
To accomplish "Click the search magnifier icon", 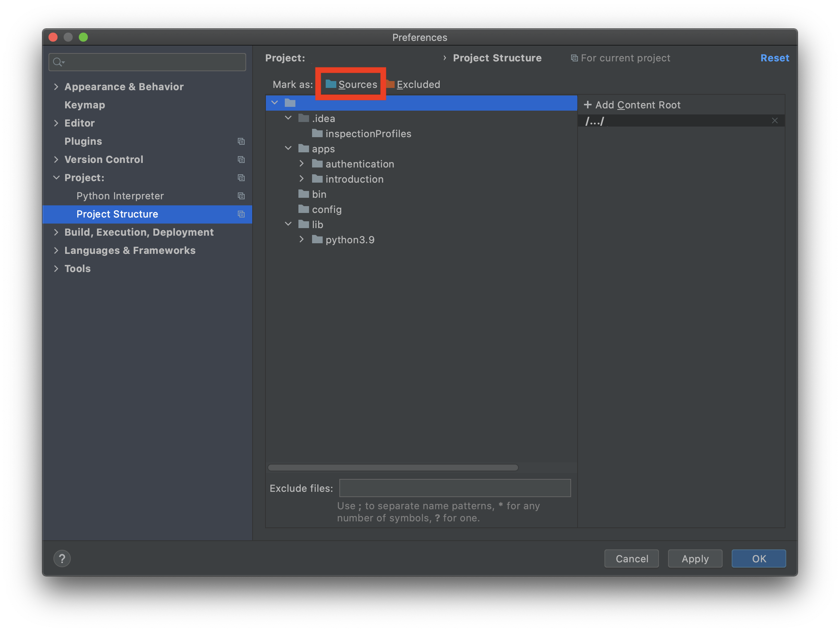I will click(58, 62).
